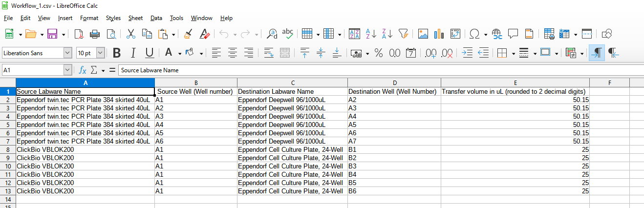Image resolution: width=644 pixels, height=208 pixels.
Task: Open the File menu
Action: pyautogui.click(x=8, y=18)
